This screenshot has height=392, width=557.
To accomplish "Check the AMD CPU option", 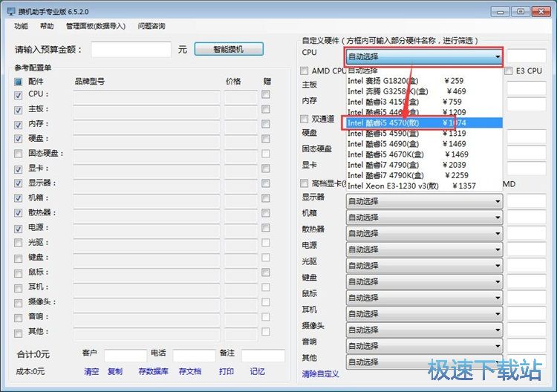I will point(304,71).
